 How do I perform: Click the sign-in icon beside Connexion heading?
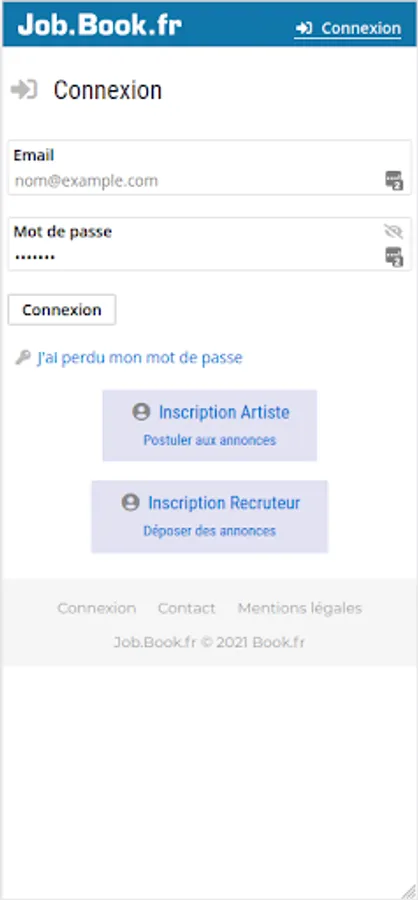24,90
